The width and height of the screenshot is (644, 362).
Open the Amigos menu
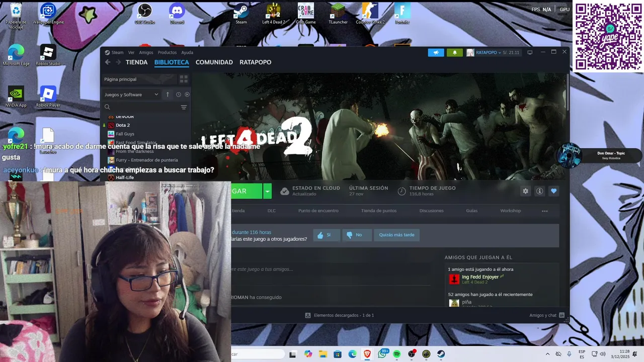(x=146, y=52)
